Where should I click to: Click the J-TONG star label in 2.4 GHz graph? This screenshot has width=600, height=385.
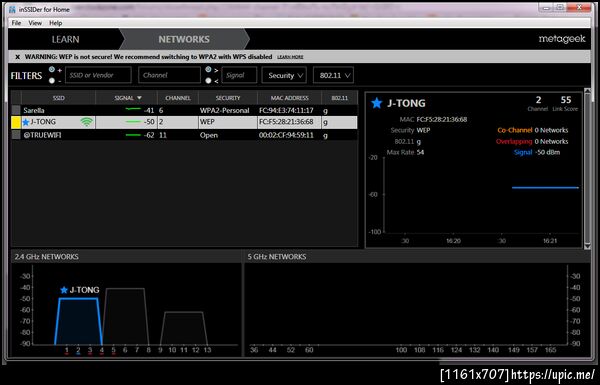point(80,290)
